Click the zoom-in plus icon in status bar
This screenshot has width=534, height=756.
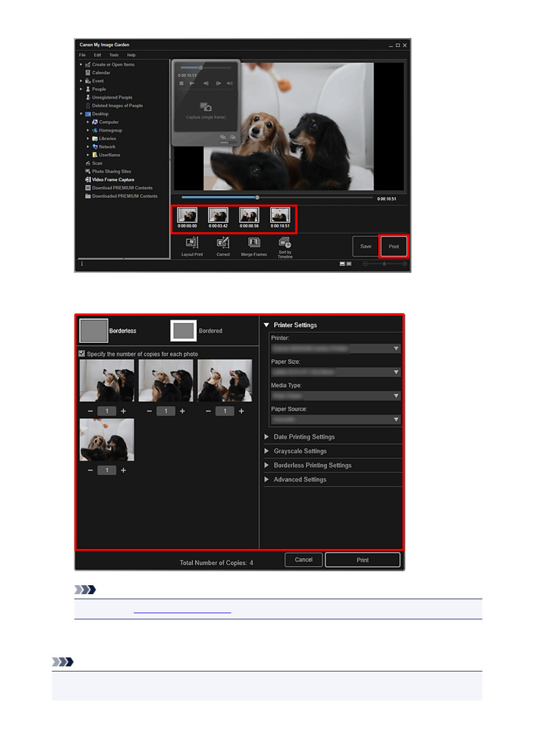point(405,264)
